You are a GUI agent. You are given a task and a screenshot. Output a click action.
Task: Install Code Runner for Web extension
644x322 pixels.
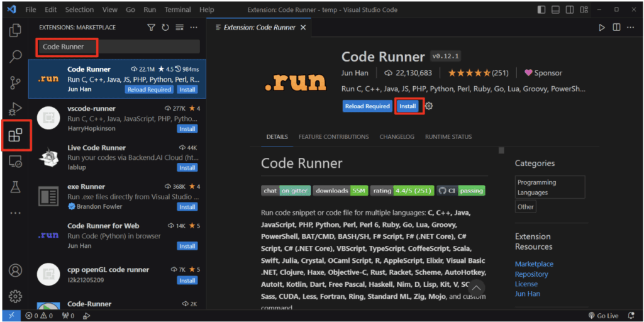pyautogui.click(x=187, y=247)
